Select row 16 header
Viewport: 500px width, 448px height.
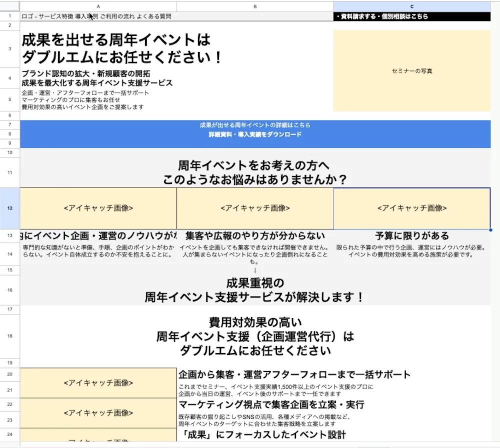coord(10,290)
